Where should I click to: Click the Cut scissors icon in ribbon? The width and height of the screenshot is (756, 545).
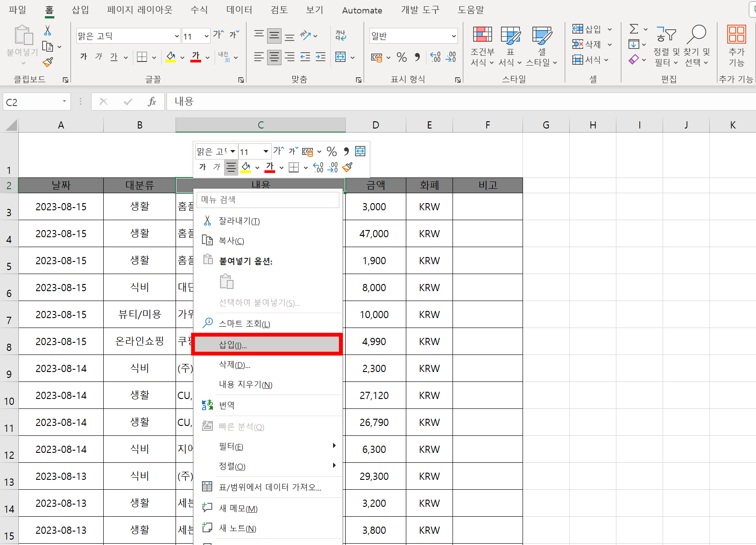[48, 31]
